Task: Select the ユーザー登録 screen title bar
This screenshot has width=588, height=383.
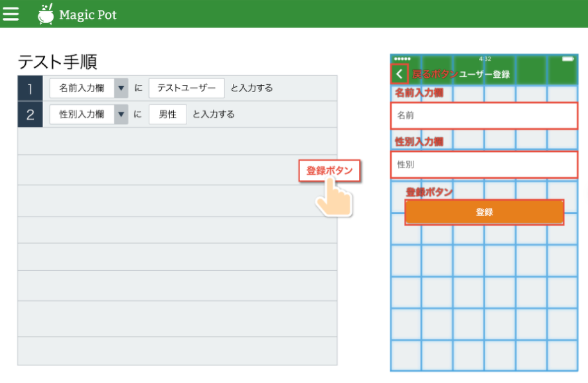Action: coord(485,72)
